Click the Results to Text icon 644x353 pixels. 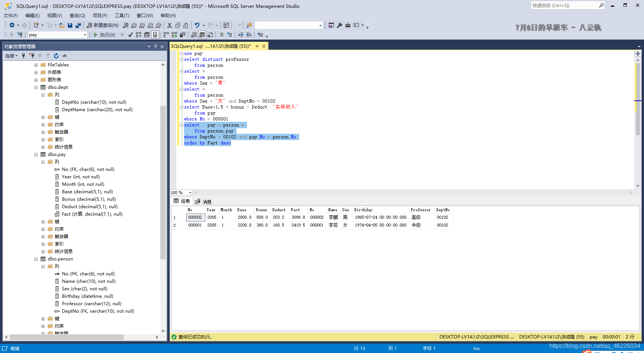tap(194, 35)
